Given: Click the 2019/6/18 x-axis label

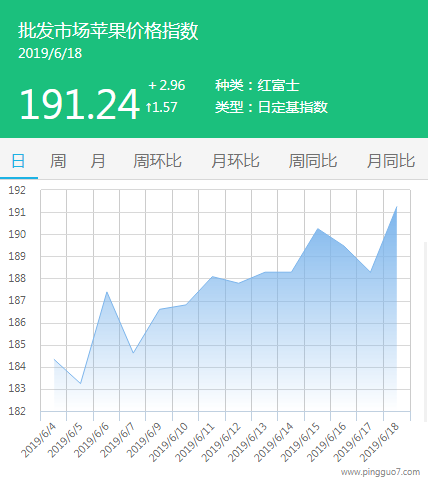Looking at the screenshot, I should 379,442.
